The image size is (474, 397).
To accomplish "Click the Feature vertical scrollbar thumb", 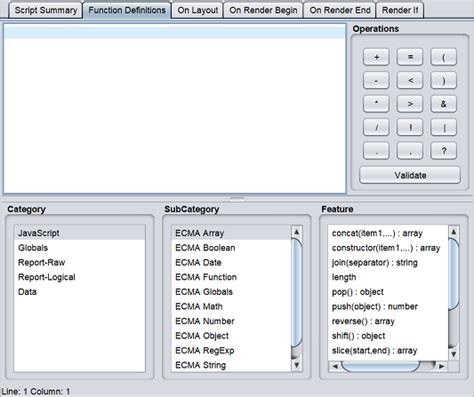I will pyautogui.click(x=453, y=274).
